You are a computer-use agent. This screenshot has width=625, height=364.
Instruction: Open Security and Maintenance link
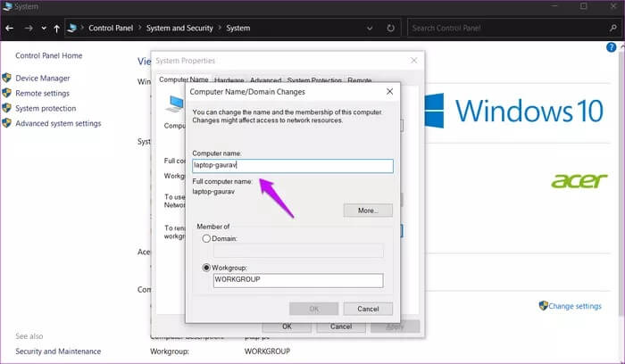point(58,352)
